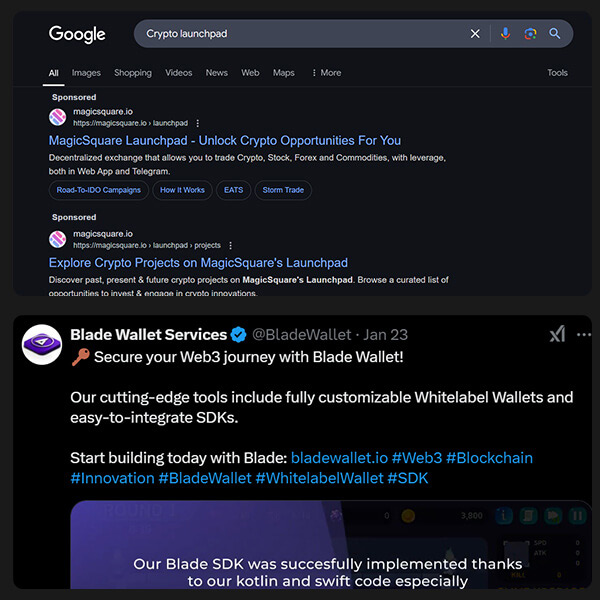Clear the Google search box text
This screenshot has width=600, height=600.
(475, 34)
